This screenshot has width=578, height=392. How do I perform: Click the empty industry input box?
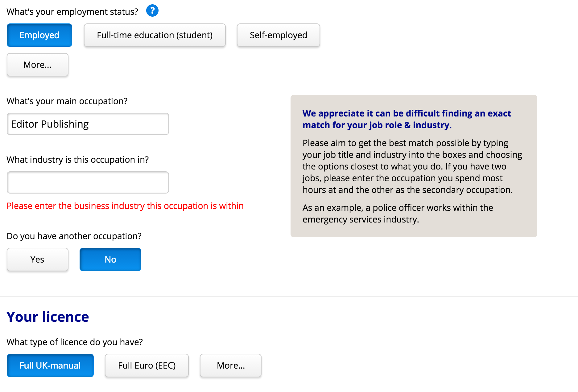(88, 182)
